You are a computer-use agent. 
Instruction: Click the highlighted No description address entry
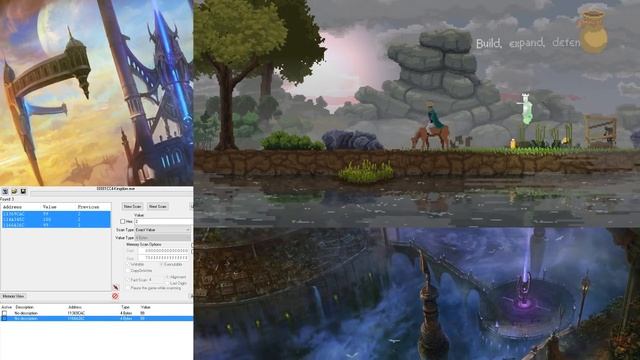(x=96, y=318)
